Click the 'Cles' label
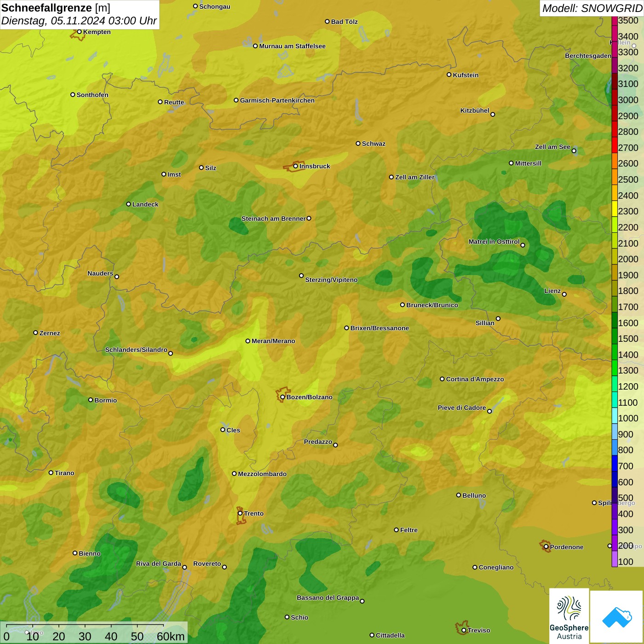Viewport: 644px width, 644px height. pos(233,430)
